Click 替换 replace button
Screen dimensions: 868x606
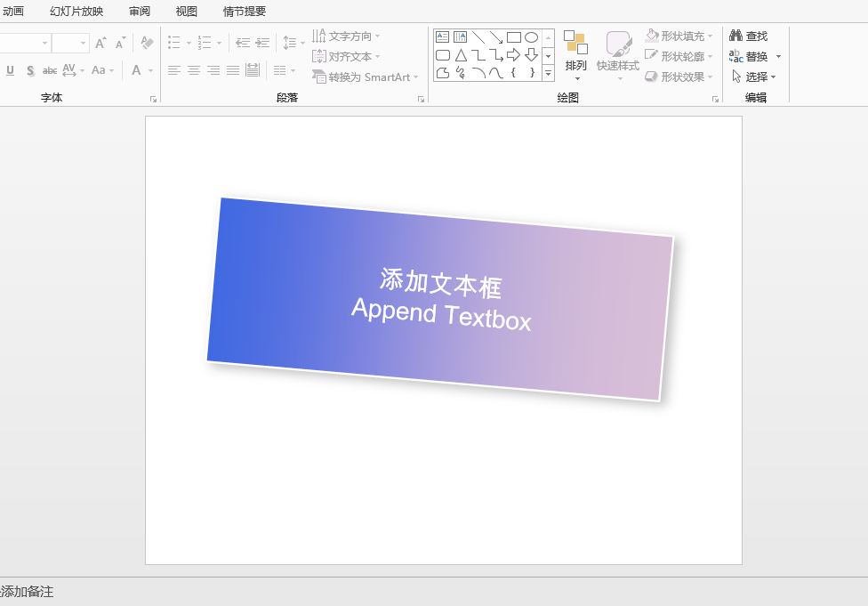coord(749,56)
